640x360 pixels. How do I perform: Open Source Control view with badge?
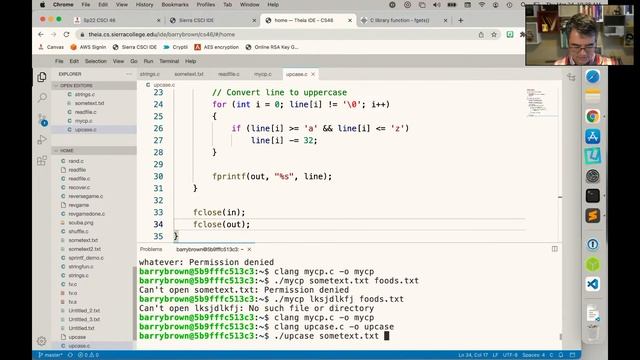[x=42, y=120]
